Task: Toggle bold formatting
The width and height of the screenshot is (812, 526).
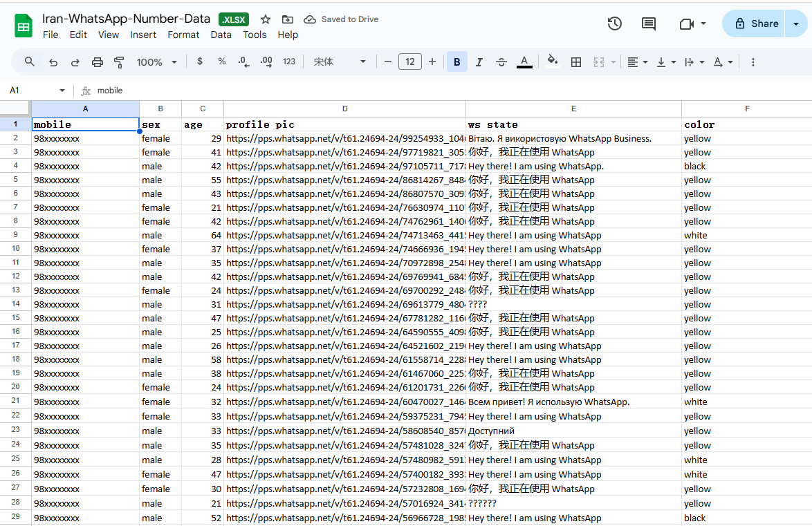Action: (456, 62)
